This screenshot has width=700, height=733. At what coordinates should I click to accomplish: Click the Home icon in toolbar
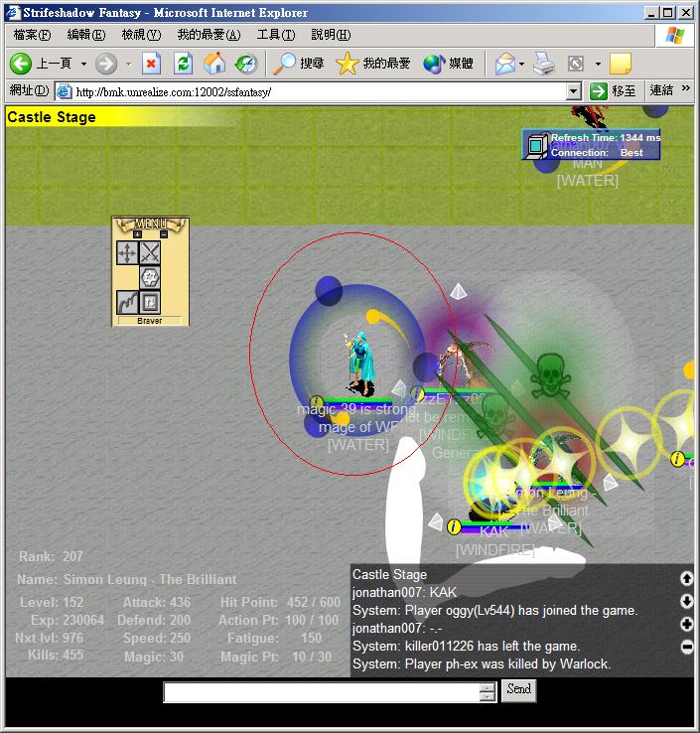(214, 64)
